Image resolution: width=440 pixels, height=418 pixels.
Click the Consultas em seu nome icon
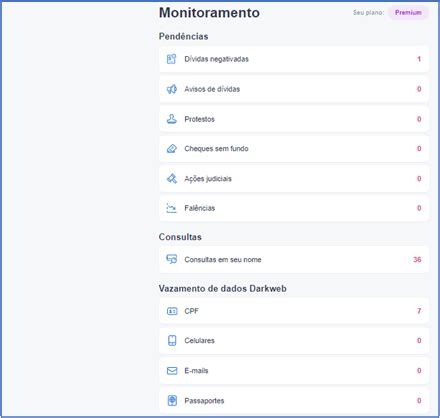[x=172, y=259]
